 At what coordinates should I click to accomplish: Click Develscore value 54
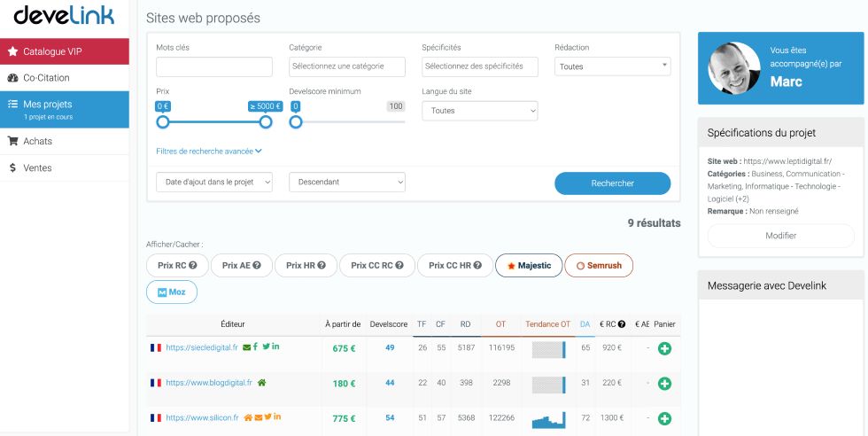pyautogui.click(x=390, y=417)
